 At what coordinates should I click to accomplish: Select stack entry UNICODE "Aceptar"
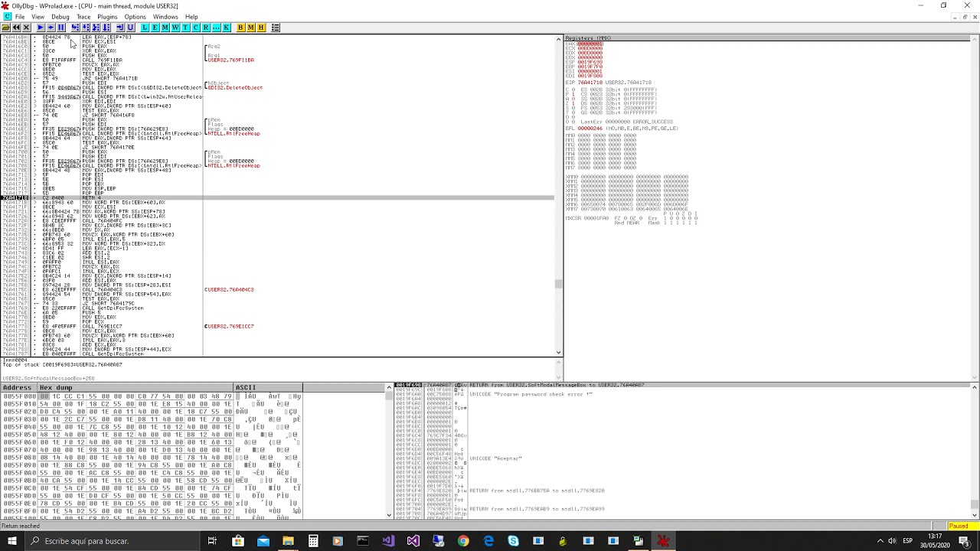point(495,458)
